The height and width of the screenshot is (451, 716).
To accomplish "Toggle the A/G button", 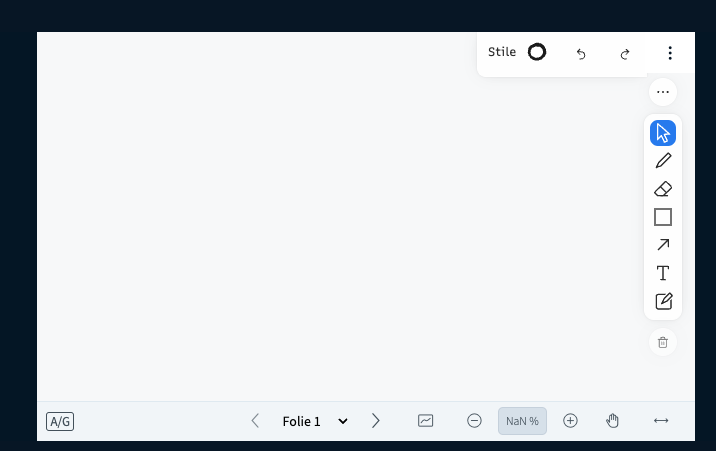I will coord(60,421).
